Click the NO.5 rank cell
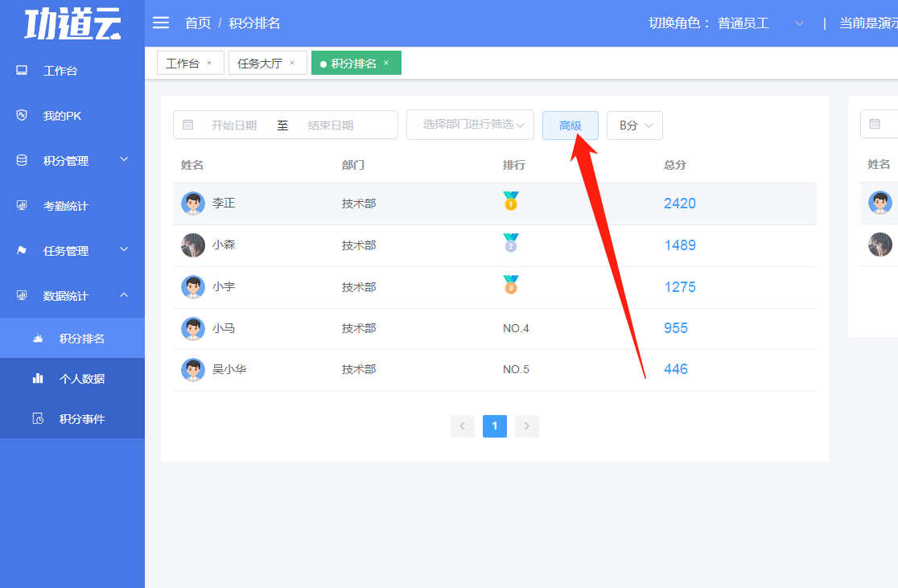898x588 pixels. coord(516,370)
